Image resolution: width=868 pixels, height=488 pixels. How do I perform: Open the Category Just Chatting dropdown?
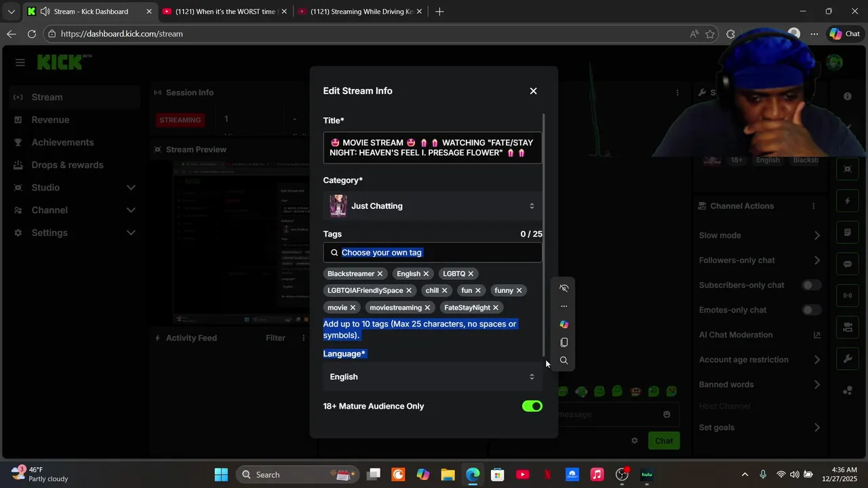point(433,206)
